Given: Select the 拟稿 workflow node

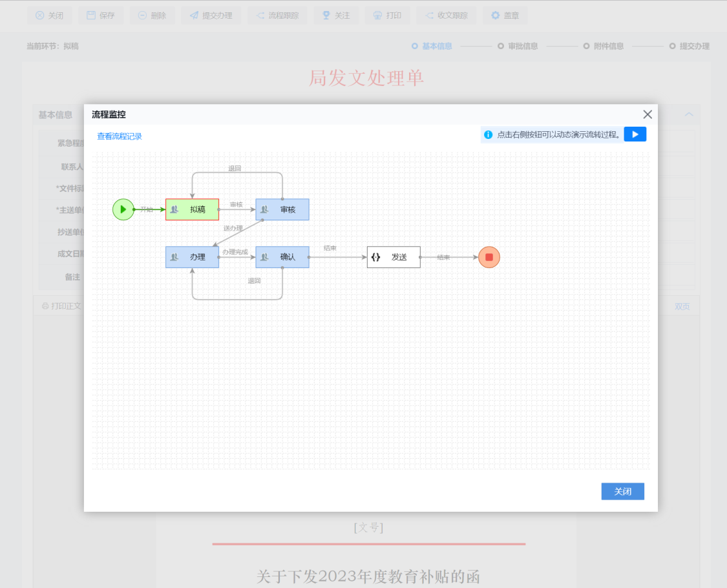Looking at the screenshot, I should click(x=192, y=209).
